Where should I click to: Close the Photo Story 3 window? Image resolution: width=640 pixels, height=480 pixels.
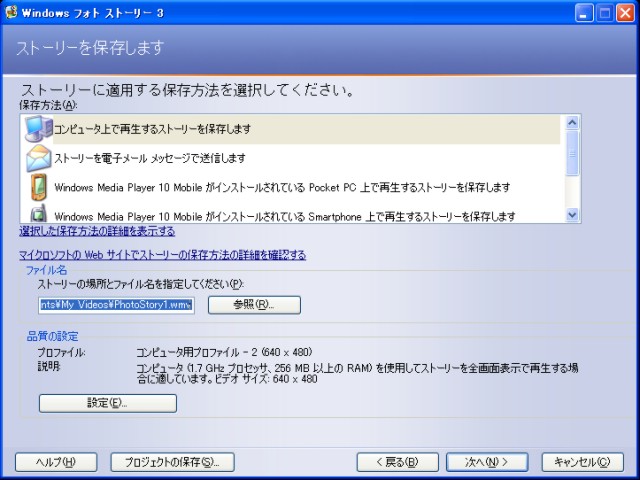coord(625,13)
